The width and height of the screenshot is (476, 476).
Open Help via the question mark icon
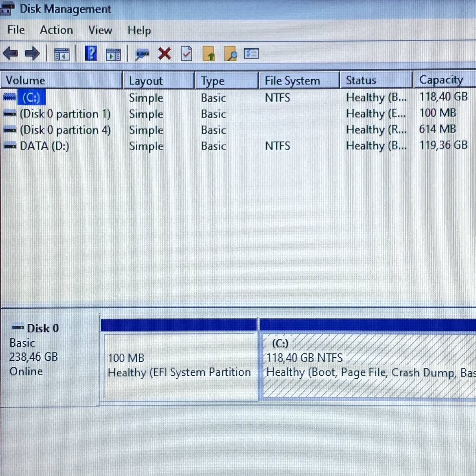(91, 54)
